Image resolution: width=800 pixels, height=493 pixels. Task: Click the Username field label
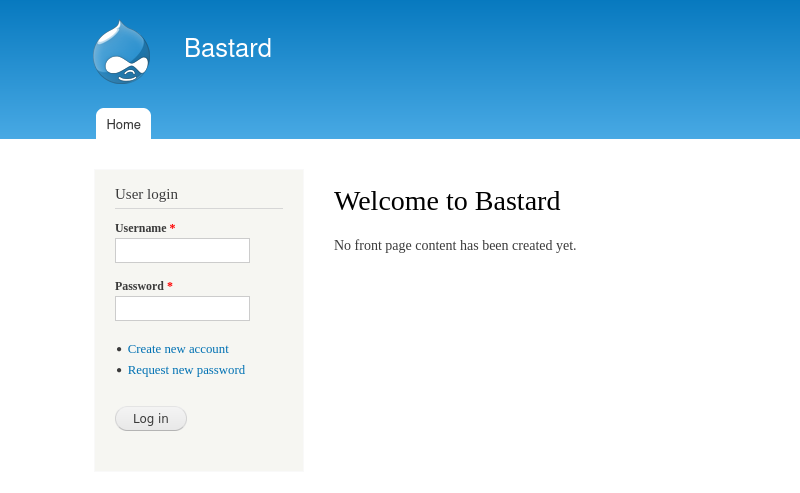[140, 228]
